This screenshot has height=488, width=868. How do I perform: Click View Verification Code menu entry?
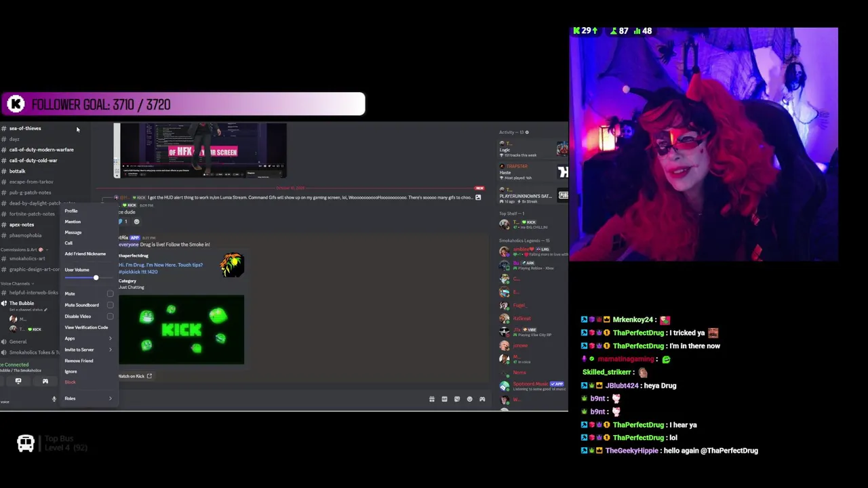tap(86, 327)
